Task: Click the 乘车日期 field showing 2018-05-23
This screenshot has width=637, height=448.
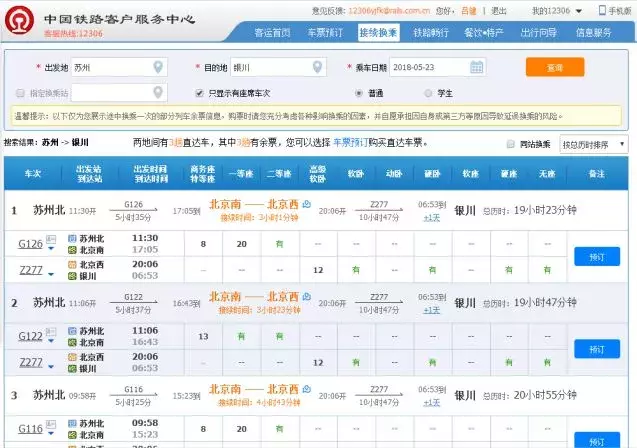Action: [438, 67]
